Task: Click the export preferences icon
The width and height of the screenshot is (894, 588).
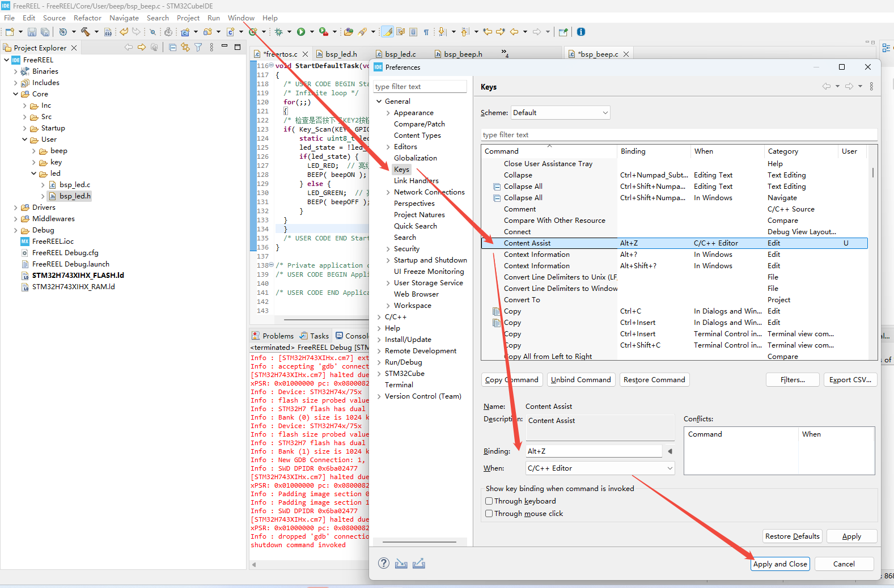Action: coord(419,564)
